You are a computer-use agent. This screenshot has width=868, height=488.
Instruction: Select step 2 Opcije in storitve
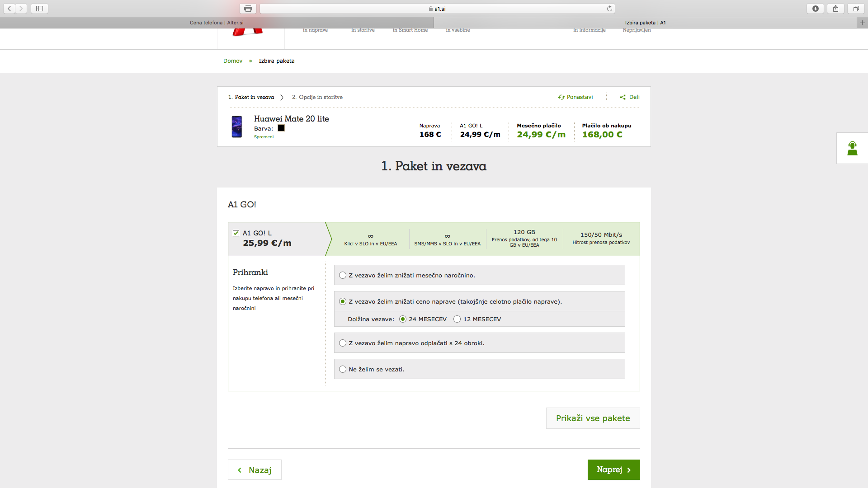(x=317, y=97)
